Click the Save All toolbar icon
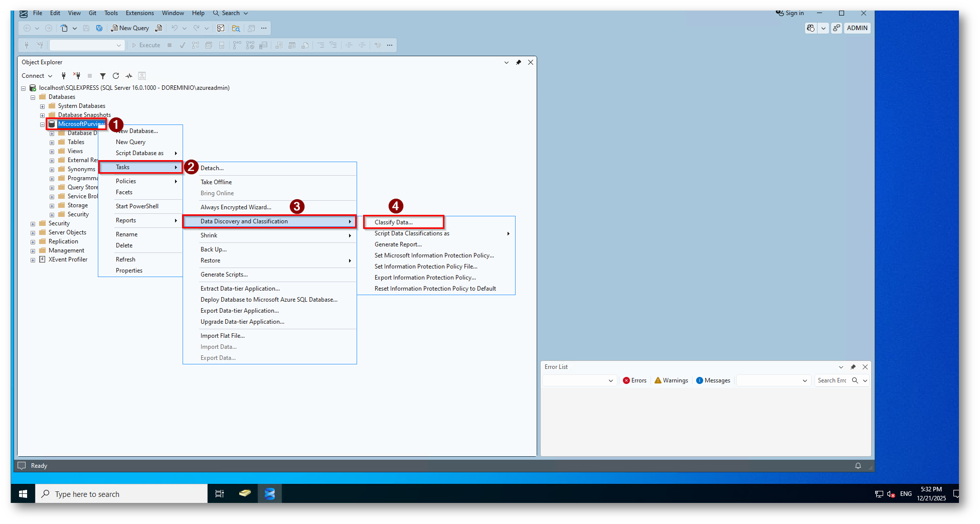Viewport: 980px width, 524px height. click(x=99, y=29)
